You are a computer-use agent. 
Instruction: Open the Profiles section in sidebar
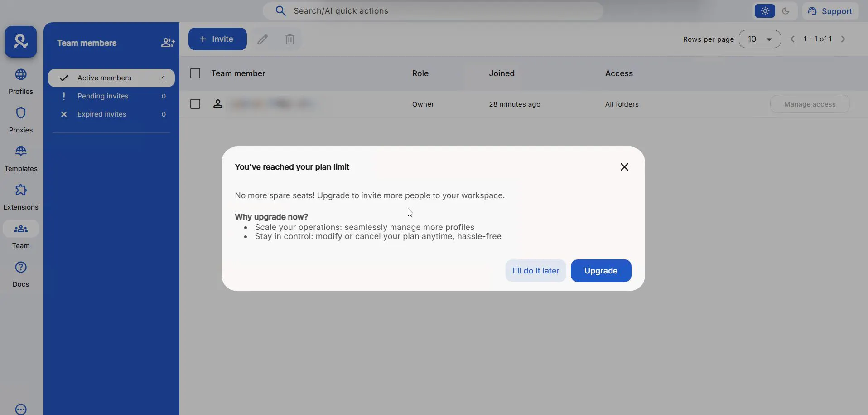pyautogui.click(x=21, y=82)
